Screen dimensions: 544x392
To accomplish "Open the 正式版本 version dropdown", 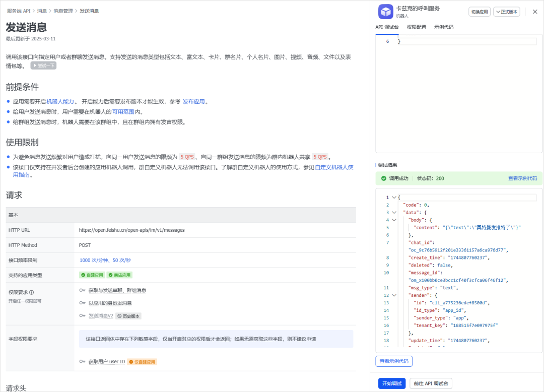I will pos(506,12).
